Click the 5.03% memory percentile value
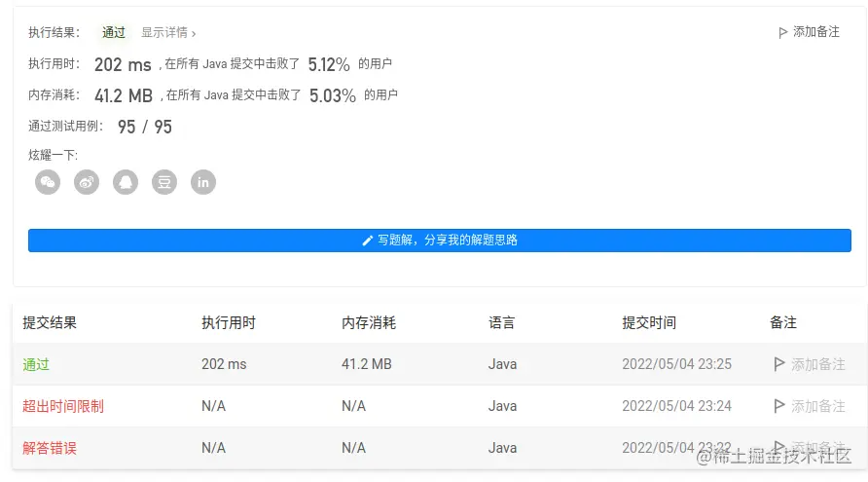868x482 pixels. pos(333,95)
